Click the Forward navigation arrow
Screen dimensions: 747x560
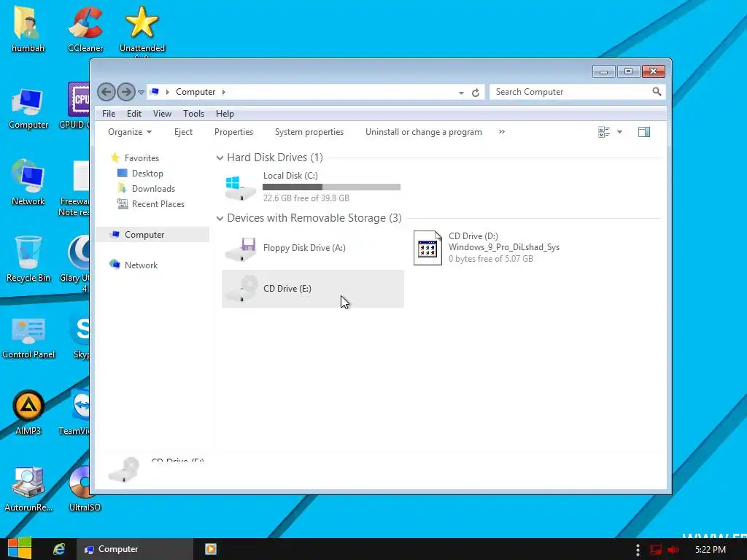point(126,92)
